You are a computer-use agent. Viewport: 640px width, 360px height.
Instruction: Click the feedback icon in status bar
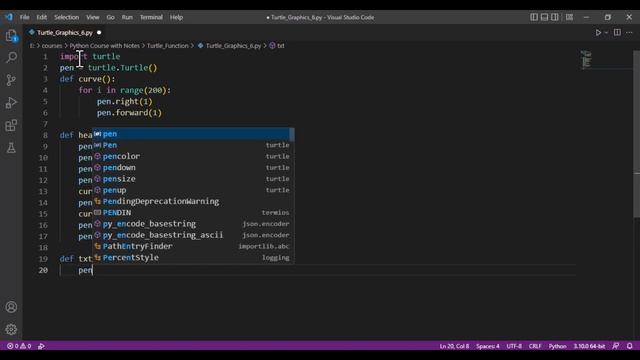pos(616,346)
